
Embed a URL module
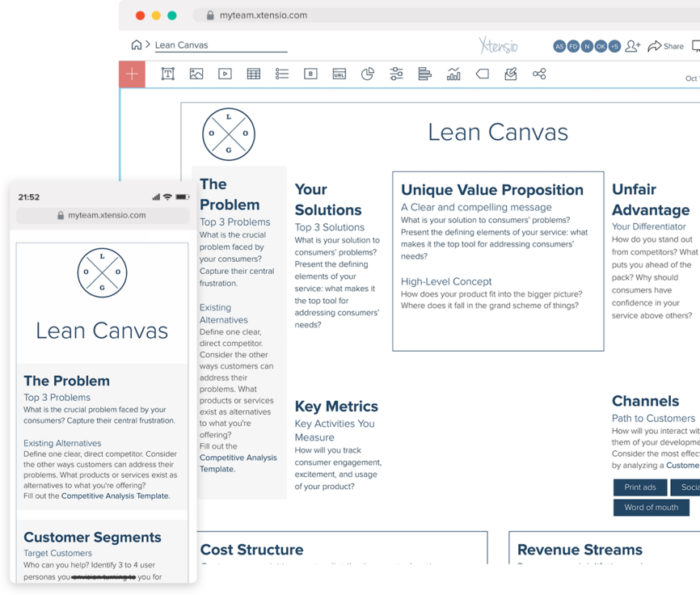point(338,74)
